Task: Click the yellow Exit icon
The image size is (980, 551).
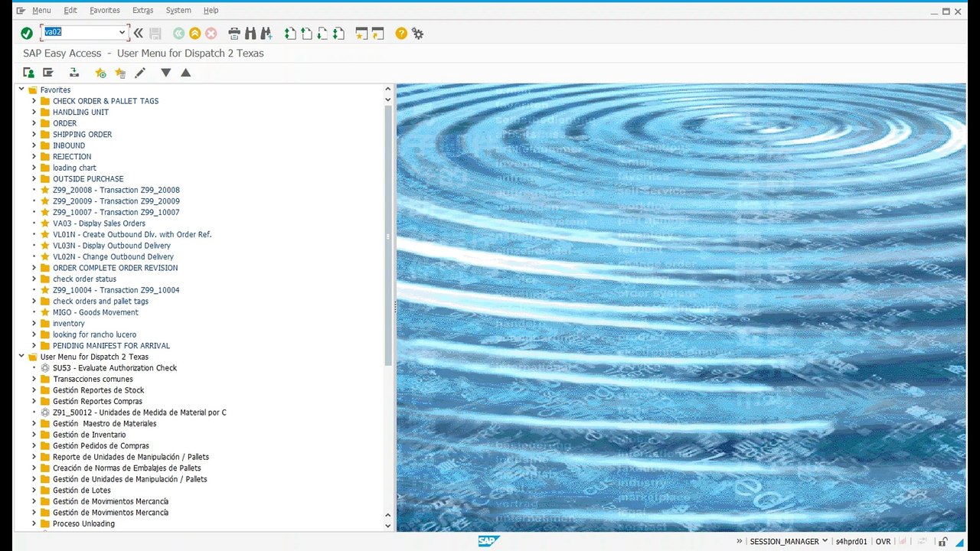Action: tap(194, 33)
